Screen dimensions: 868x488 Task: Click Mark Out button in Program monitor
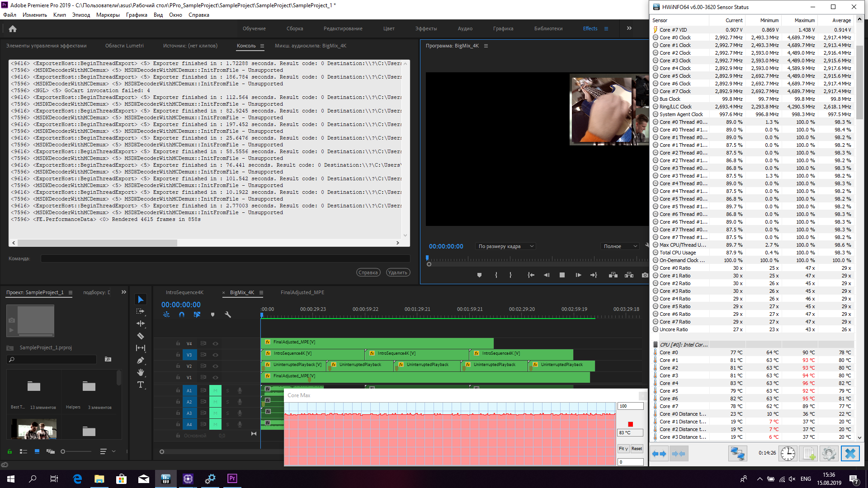pos(510,275)
